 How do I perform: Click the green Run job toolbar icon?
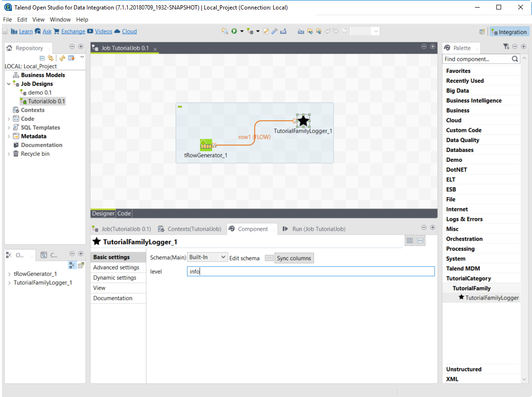pyautogui.click(x=234, y=31)
